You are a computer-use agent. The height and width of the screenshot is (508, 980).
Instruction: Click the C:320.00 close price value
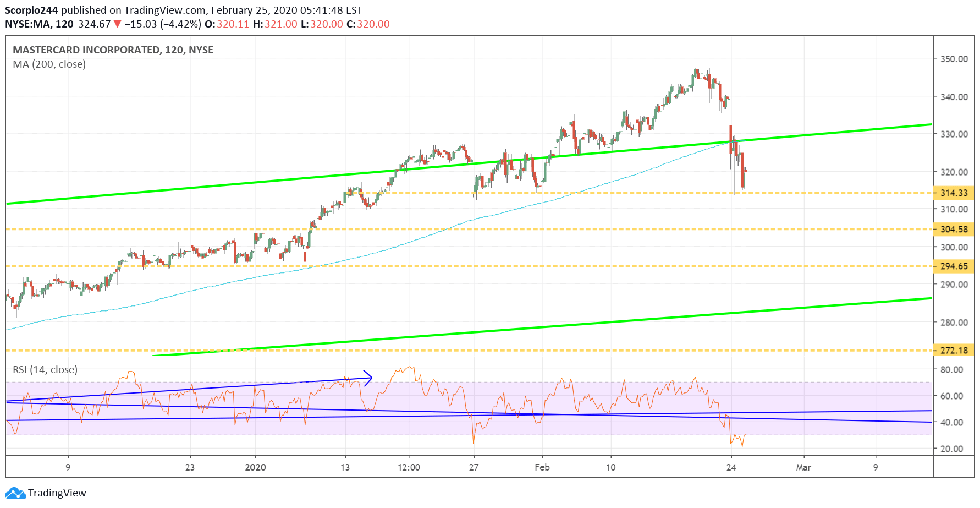point(368,24)
